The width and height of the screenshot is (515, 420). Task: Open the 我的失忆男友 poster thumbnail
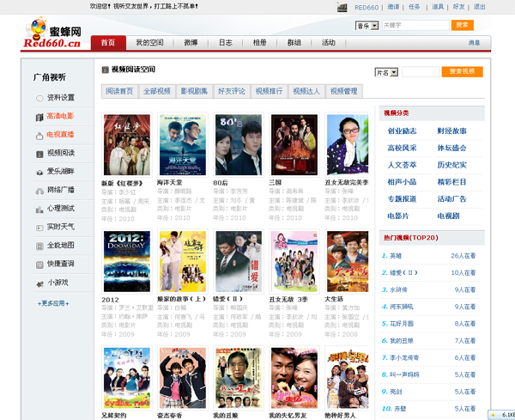[x=294, y=378]
